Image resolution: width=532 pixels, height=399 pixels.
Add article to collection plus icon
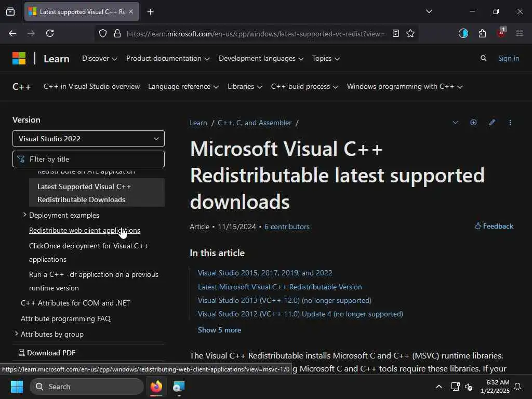(x=473, y=123)
